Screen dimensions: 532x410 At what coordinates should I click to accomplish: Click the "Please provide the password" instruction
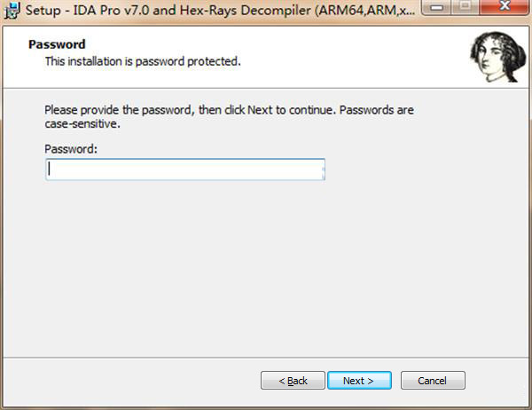click(x=229, y=111)
